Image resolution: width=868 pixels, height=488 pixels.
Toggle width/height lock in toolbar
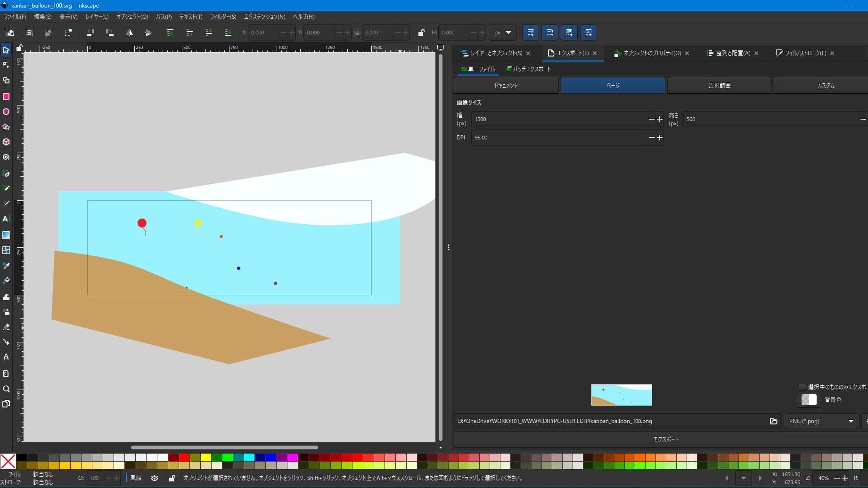pos(421,33)
